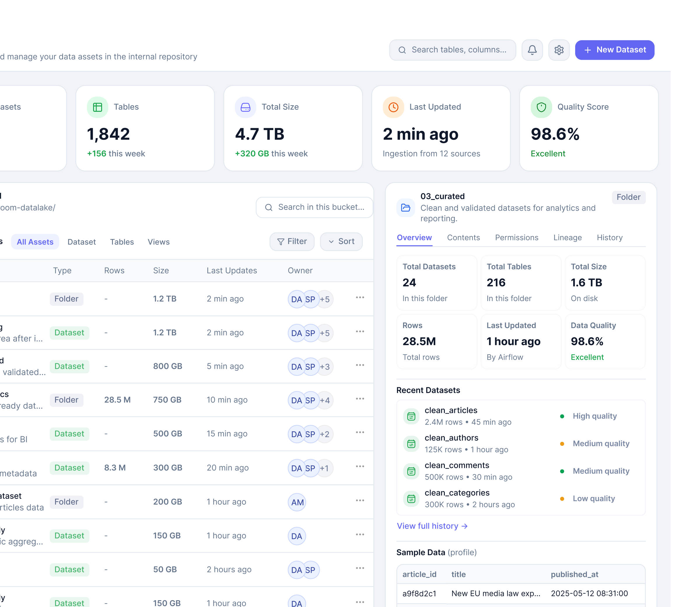The height and width of the screenshot is (607, 700).
Task: Click the 03_curated folder icon
Action: point(405,208)
